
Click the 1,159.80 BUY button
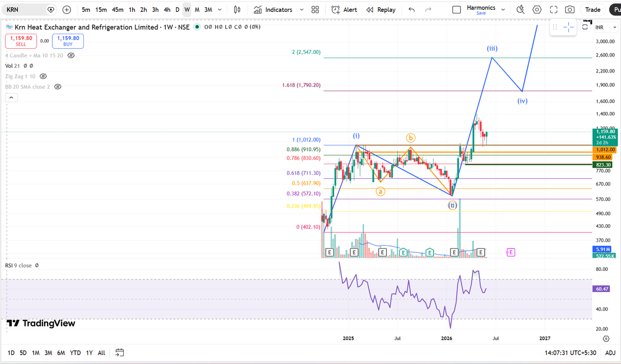tap(68, 41)
